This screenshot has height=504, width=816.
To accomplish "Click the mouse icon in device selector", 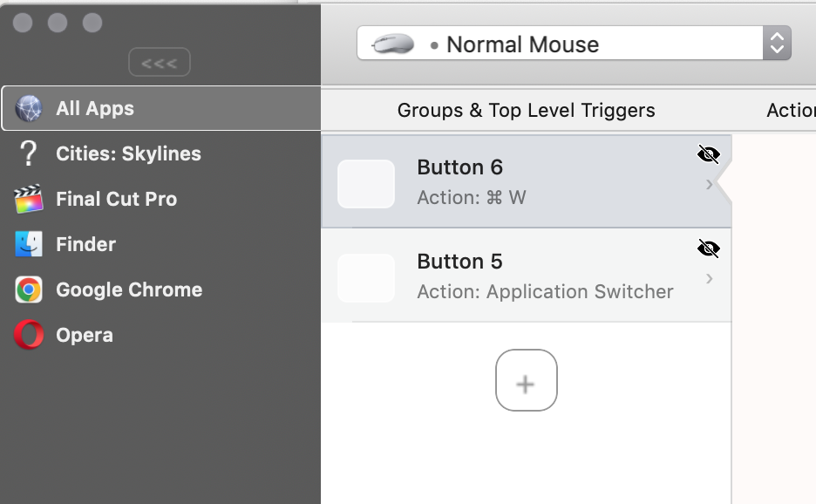I will (393, 44).
